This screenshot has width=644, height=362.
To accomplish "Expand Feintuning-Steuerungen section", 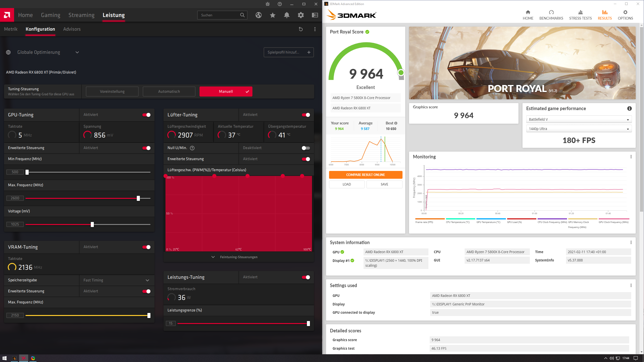I will click(238, 257).
